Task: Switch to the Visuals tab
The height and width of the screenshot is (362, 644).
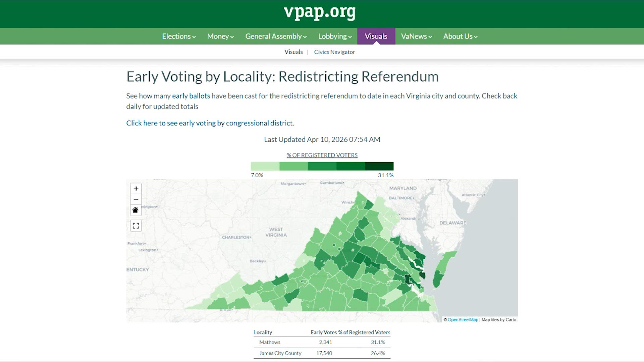Action: (x=376, y=36)
